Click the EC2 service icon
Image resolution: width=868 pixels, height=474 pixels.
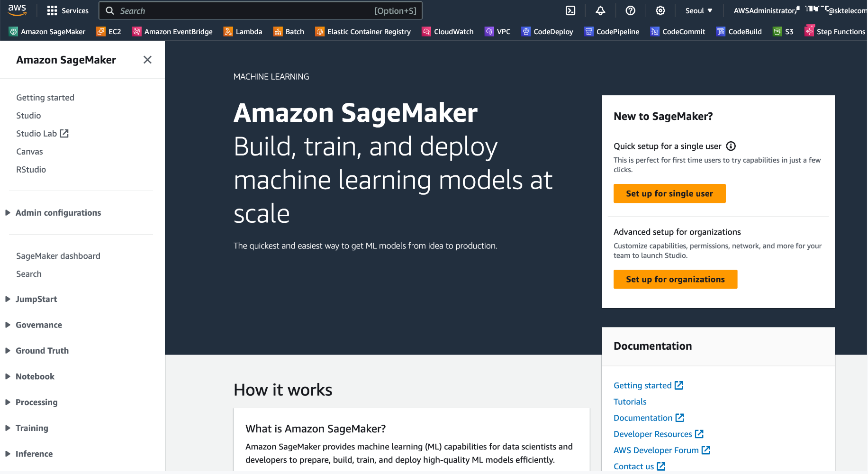pyautogui.click(x=100, y=31)
